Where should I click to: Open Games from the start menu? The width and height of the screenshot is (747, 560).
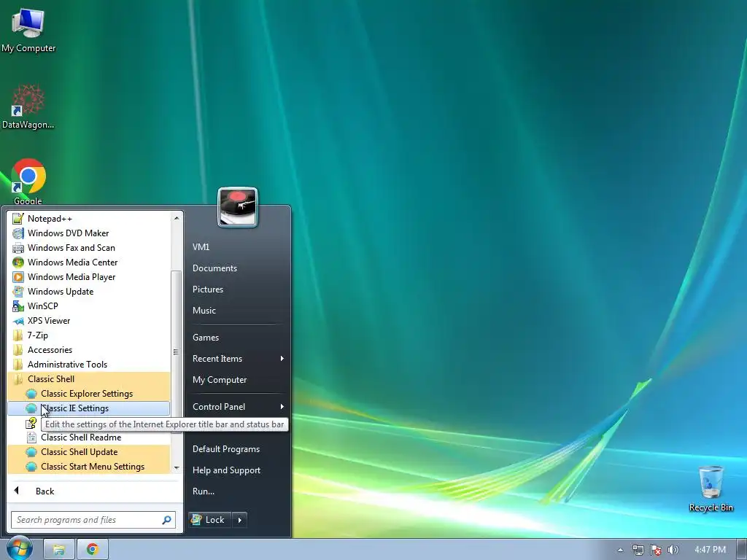point(237,338)
